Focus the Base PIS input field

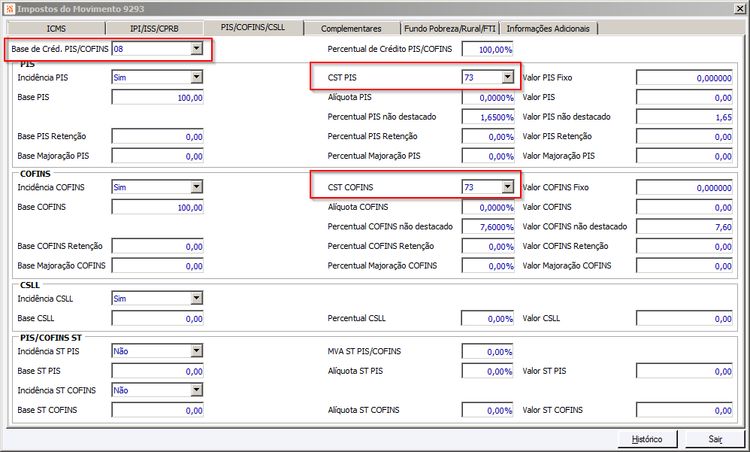157,98
